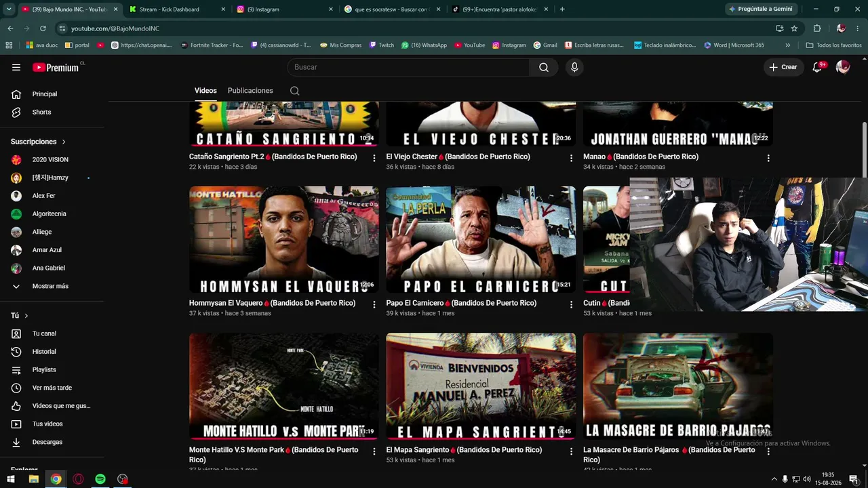Open File Explorer from the taskbar
The height and width of the screenshot is (488, 868).
(33, 479)
